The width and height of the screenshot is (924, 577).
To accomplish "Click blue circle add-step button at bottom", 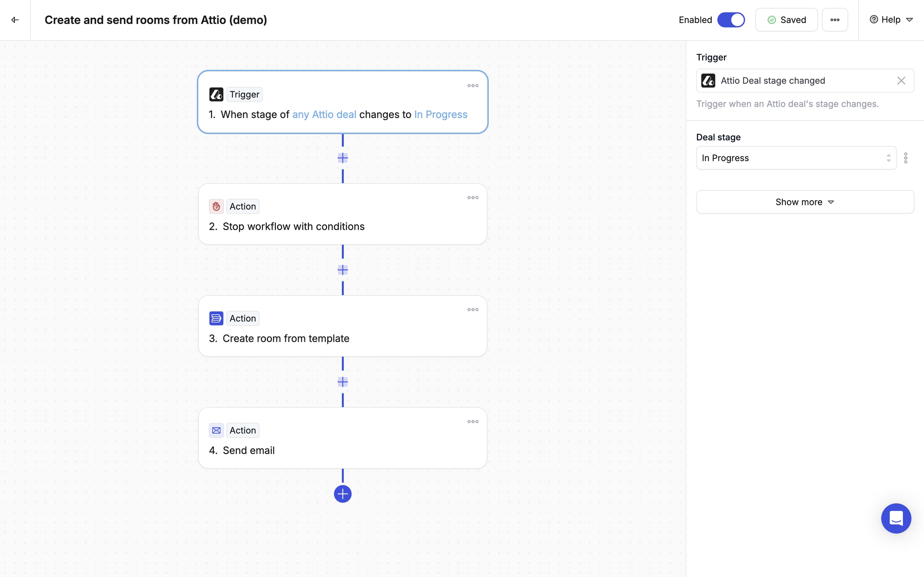I will tap(342, 494).
